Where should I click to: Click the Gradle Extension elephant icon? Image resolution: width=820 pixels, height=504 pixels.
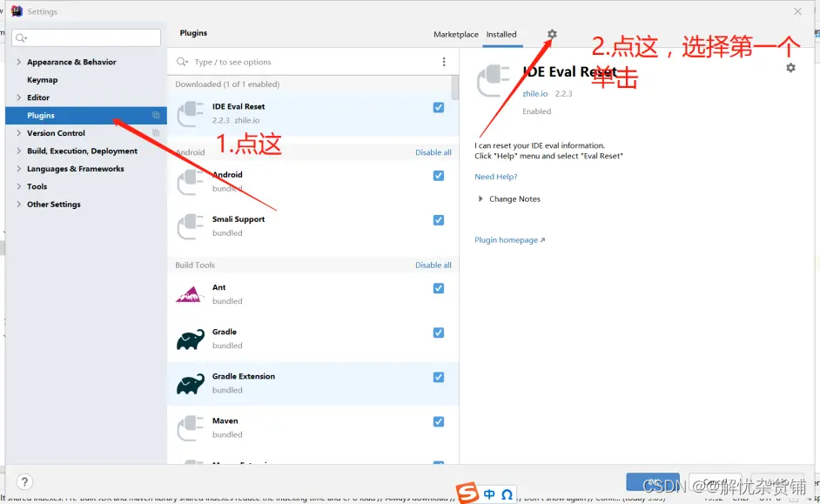click(191, 384)
